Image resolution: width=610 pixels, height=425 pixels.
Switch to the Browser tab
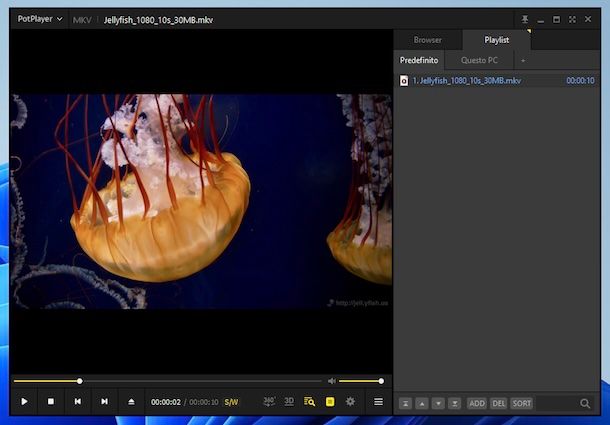click(x=428, y=40)
